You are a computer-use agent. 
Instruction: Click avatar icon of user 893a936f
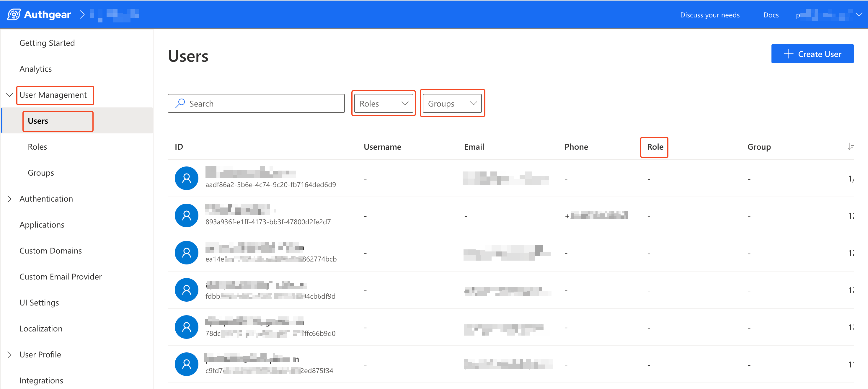click(186, 215)
